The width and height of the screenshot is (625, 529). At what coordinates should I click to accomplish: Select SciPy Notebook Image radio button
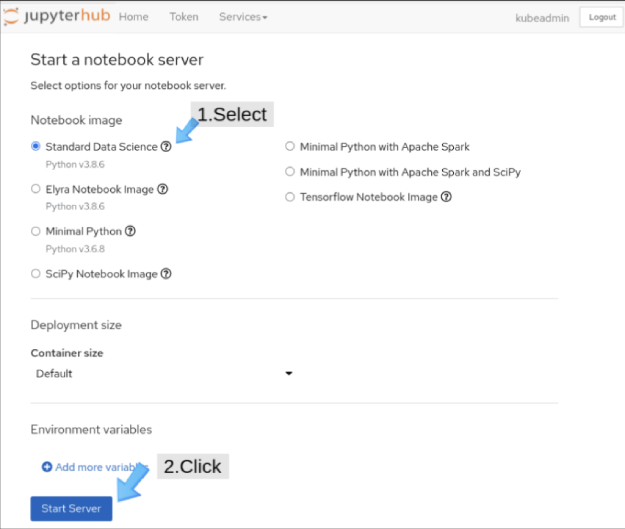36,274
